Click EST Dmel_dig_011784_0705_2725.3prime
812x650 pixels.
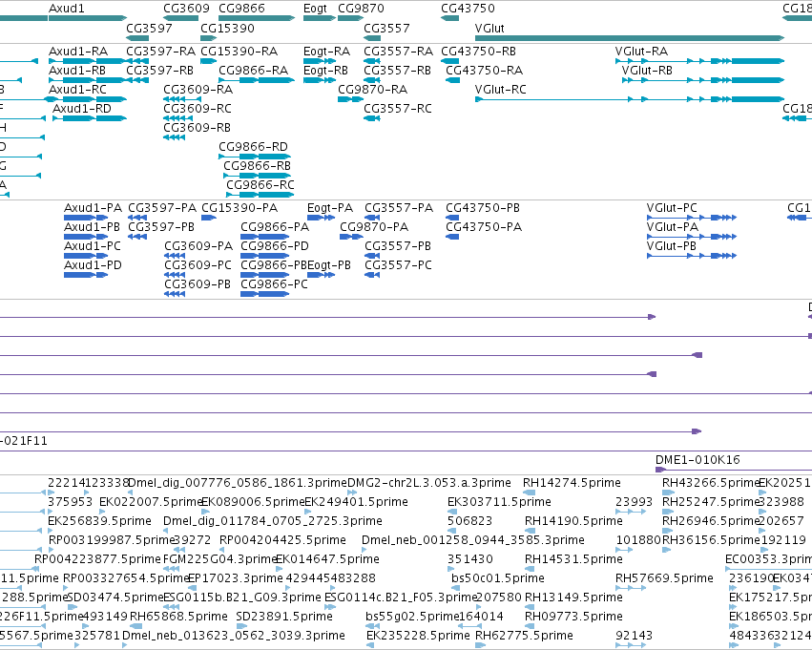[273, 521]
